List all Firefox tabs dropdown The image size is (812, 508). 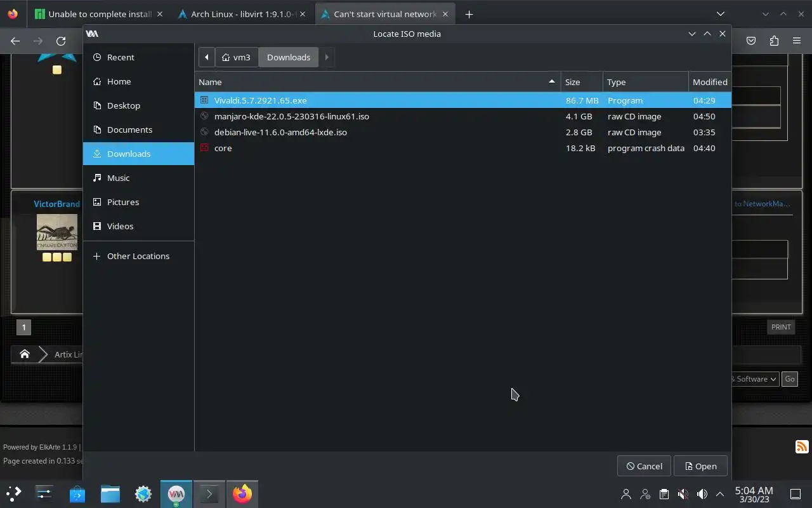[x=721, y=14]
